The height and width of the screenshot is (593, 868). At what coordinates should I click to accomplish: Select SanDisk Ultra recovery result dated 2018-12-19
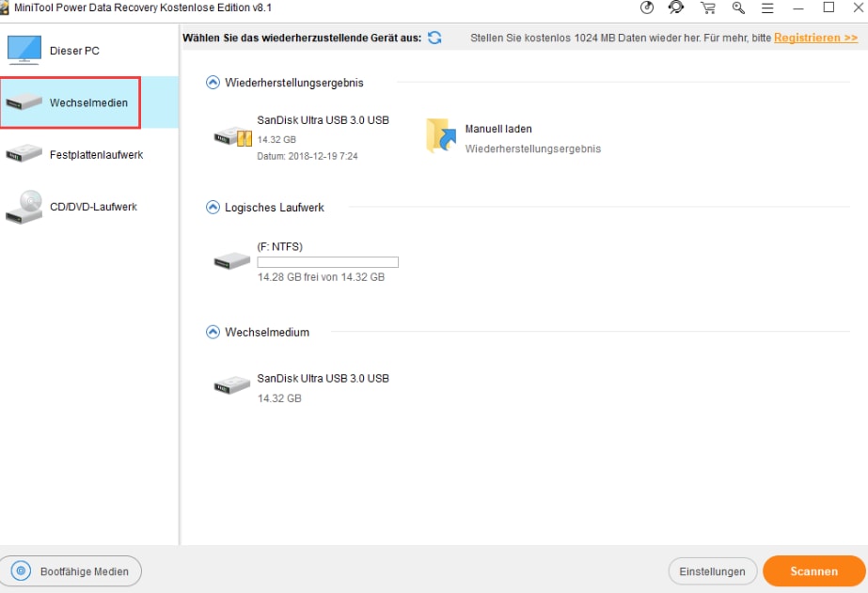point(301,137)
